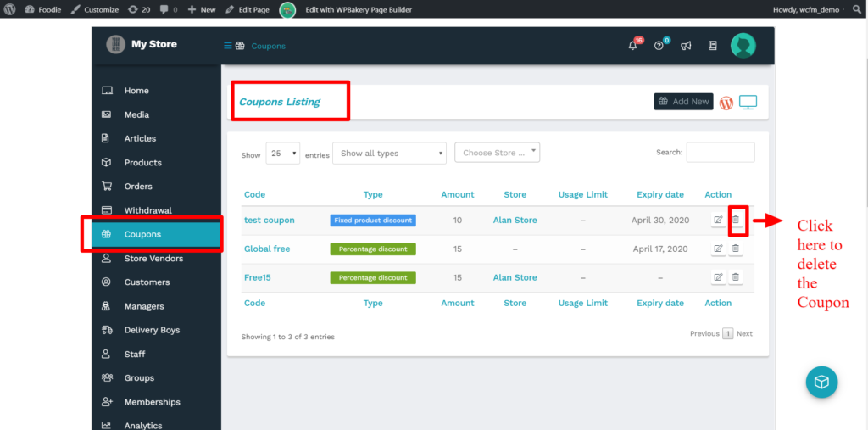
Task: Click the announcements megaphone icon
Action: (686, 46)
